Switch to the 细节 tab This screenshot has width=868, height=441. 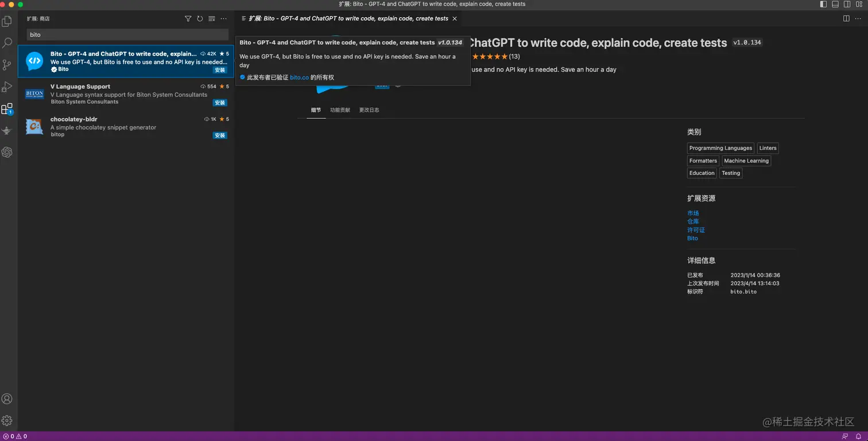tap(316, 110)
